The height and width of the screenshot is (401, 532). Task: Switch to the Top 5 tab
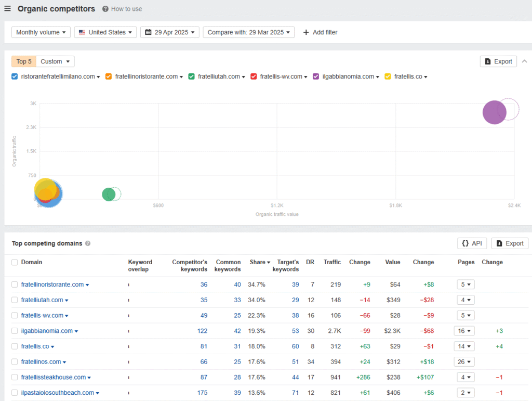23,61
